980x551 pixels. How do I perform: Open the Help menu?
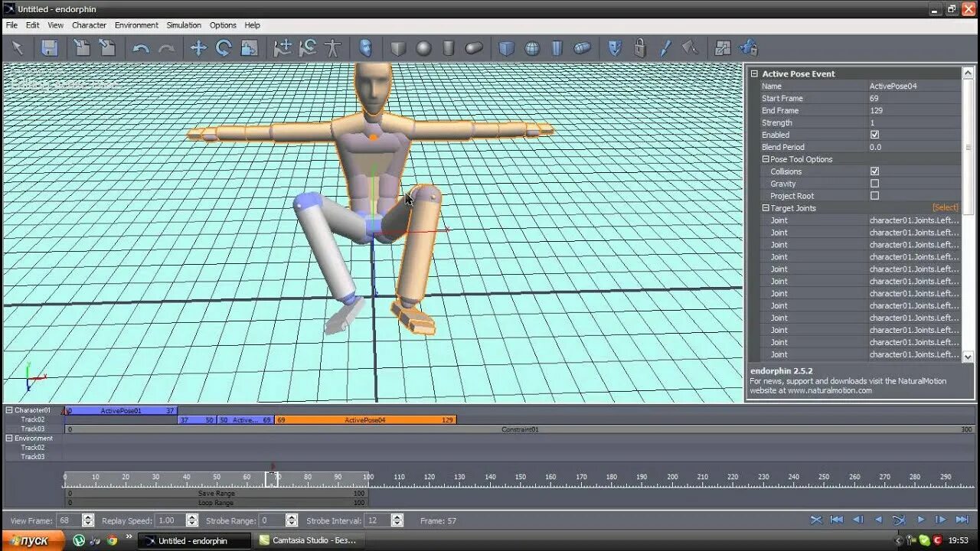[253, 25]
